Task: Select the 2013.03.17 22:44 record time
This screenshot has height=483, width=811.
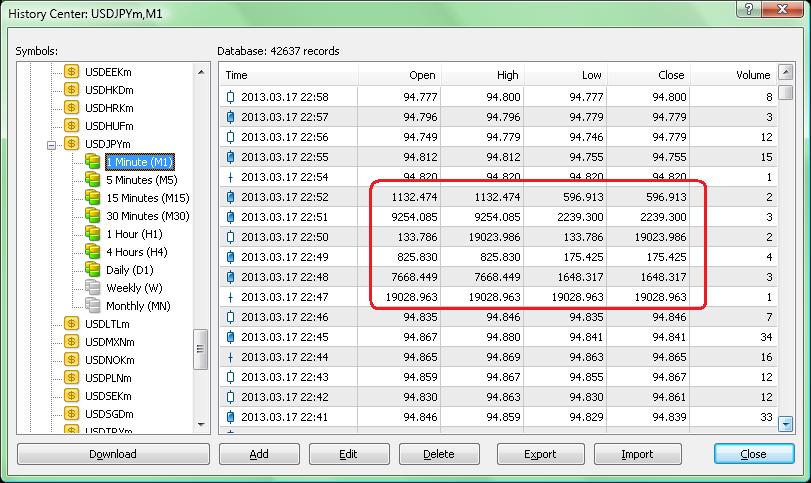Action: 285,357
